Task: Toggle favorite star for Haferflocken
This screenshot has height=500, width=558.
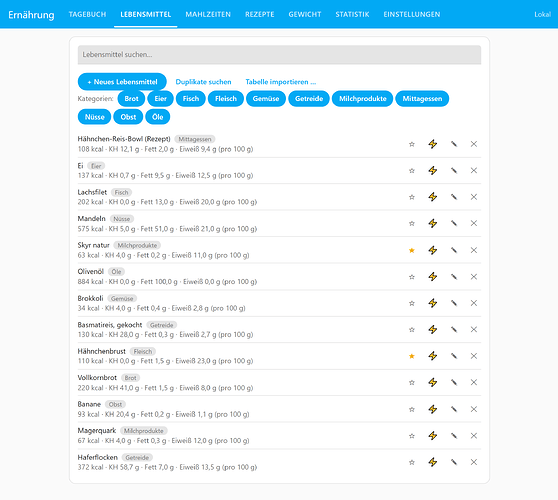Action: pos(412,462)
